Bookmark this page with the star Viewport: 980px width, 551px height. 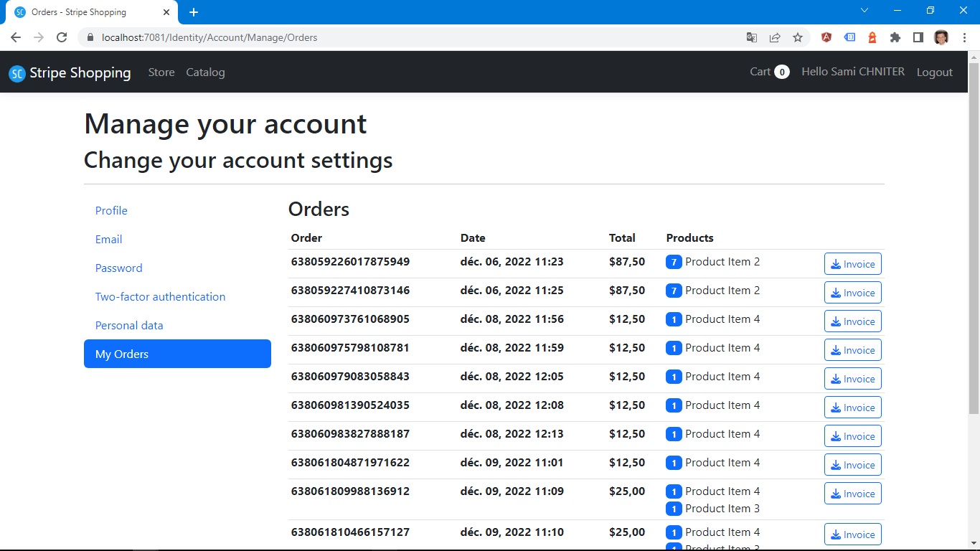[x=798, y=38]
